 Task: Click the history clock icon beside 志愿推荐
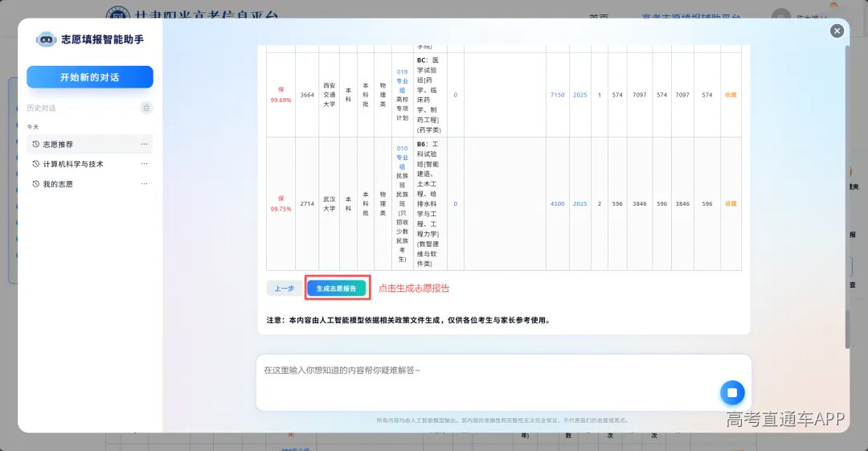(36, 144)
